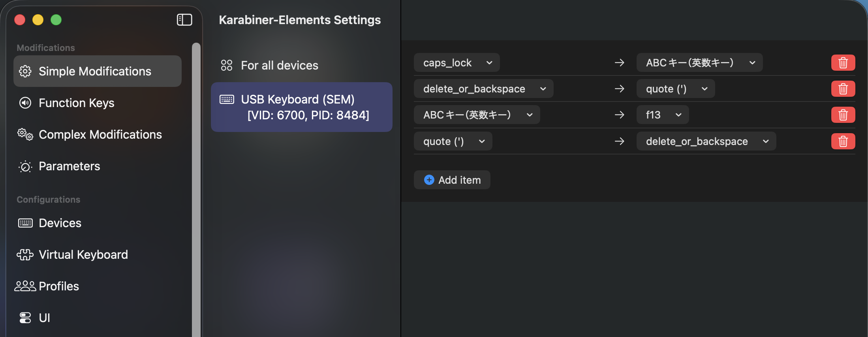This screenshot has width=868, height=337.
Task: Open the quote (') target dropdown
Action: click(x=676, y=89)
